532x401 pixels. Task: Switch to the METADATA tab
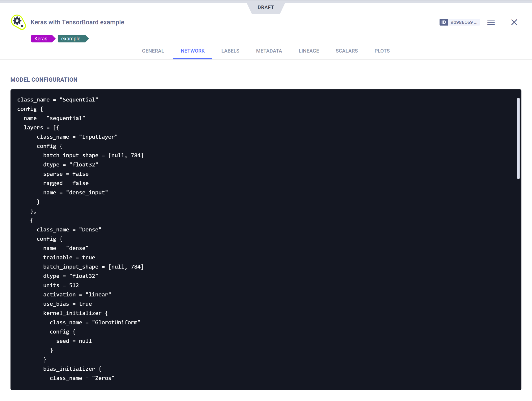269,51
